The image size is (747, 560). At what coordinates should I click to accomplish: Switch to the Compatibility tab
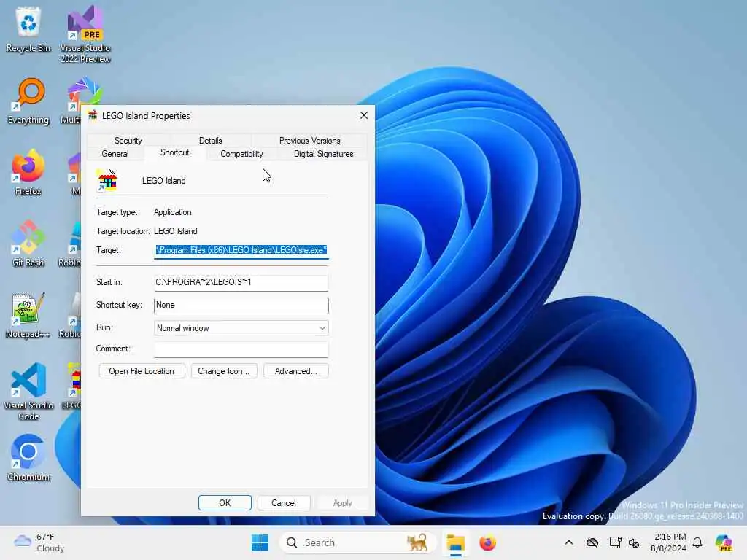pos(241,154)
